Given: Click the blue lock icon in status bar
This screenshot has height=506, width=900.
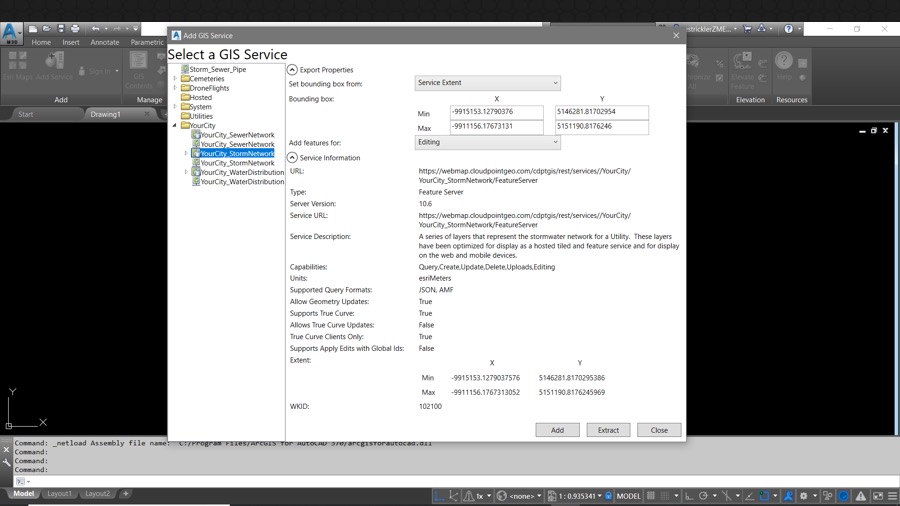Looking at the screenshot, I should point(608,496).
